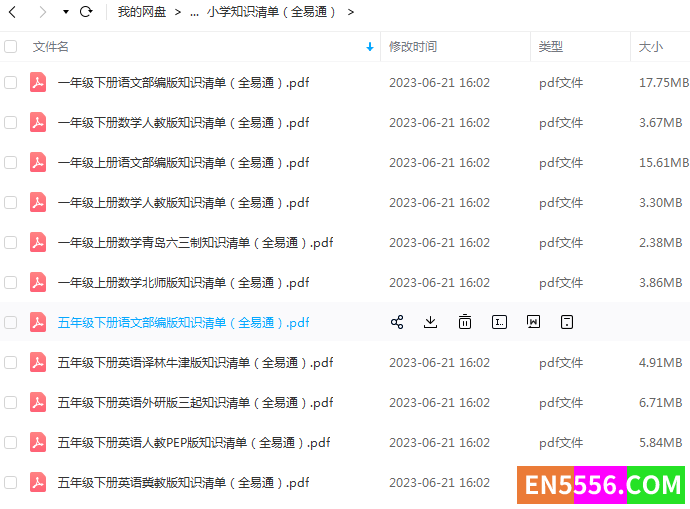
Task: Open 一年级上册数学青岛六三制知识清单 file
Action: [x=195, y=242]
